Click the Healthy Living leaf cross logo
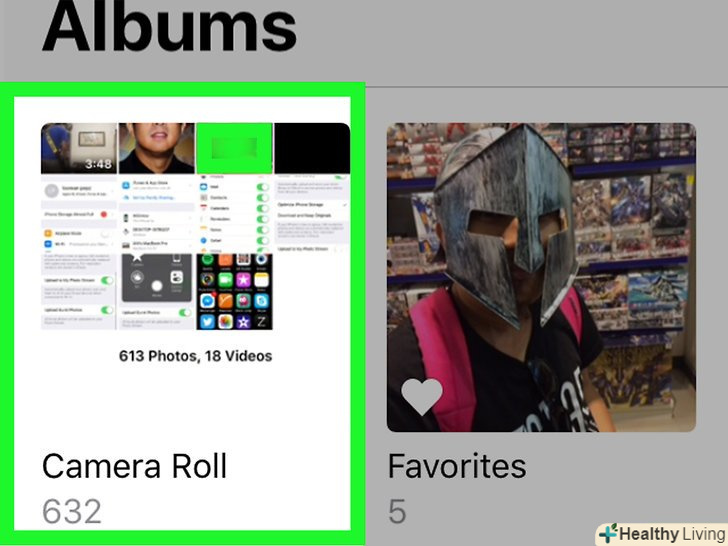 pyautogui.click(x=608, y=534)
